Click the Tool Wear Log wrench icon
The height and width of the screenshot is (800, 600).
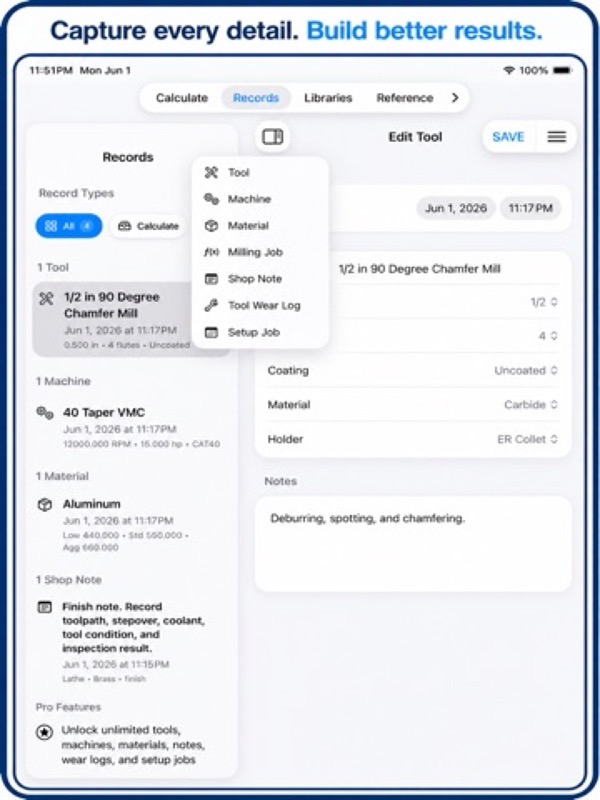(211, 305)
